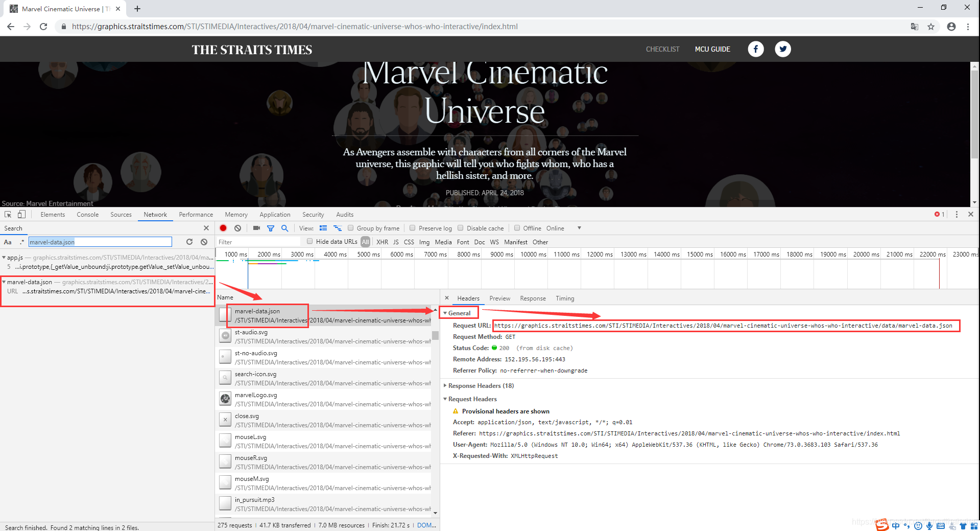This screenshot has width=980, height=531.
Task: Collapse the app.js search result
Action: click(4, 258)
